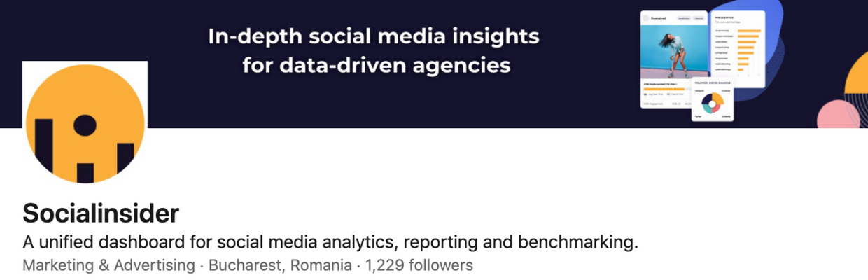Image resolution: width=868 pixels, height=280 pixels.
Task: Open the skating woman photo in banner
Action: [673, 53]
